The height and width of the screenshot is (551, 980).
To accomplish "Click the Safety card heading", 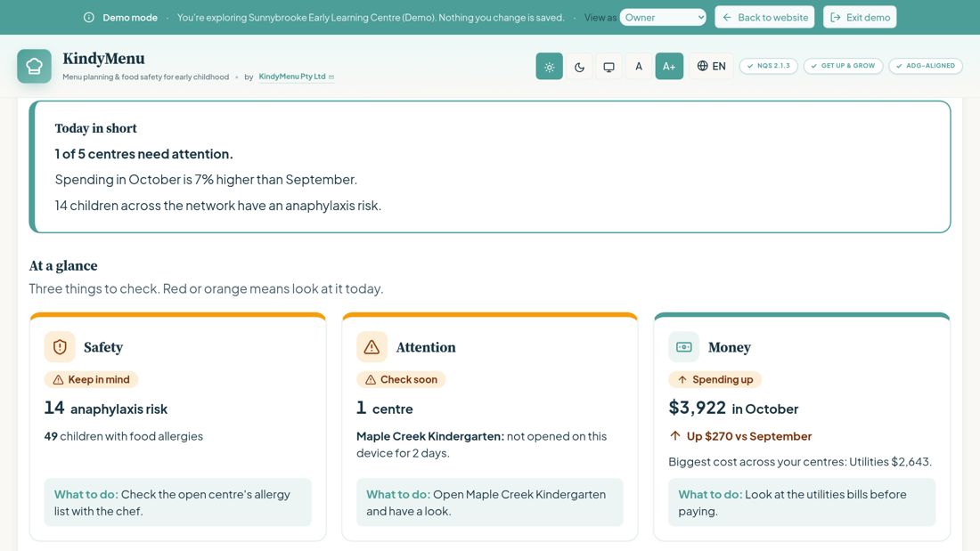I will [x=103, y=347].
